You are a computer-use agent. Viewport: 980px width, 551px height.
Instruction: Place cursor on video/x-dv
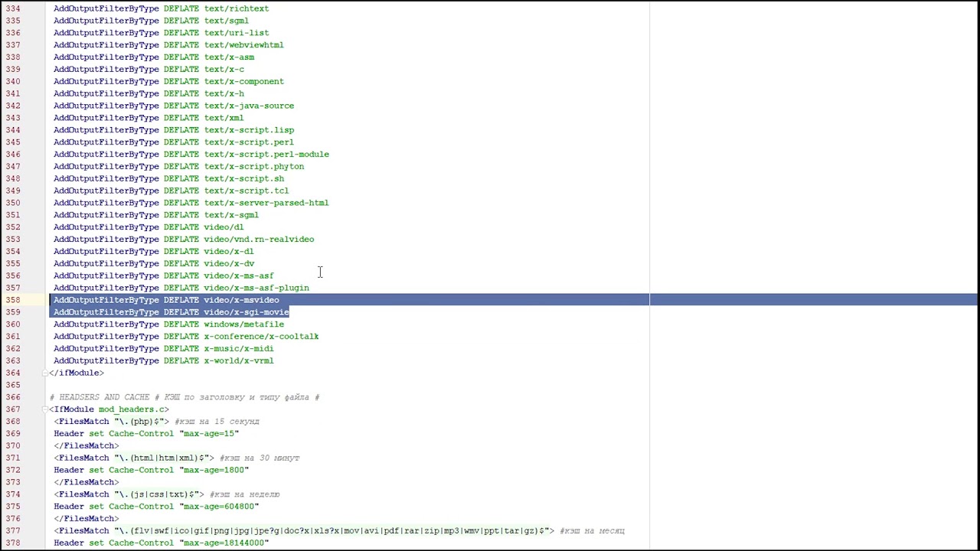click(x=229, y=263)
